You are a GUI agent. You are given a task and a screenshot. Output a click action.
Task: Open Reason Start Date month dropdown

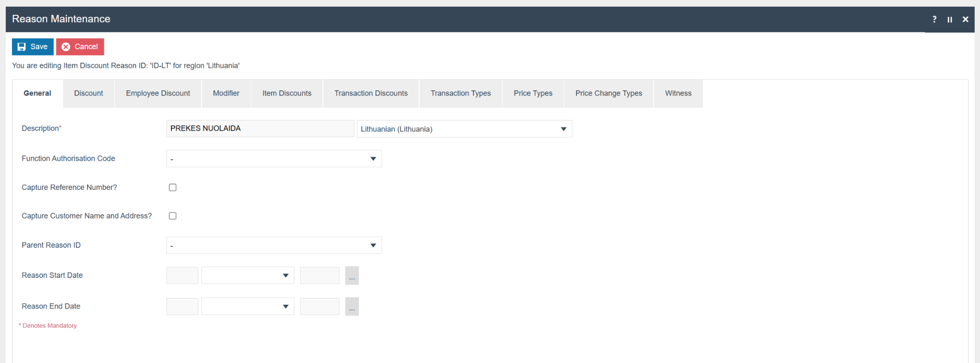coord(247,275)
